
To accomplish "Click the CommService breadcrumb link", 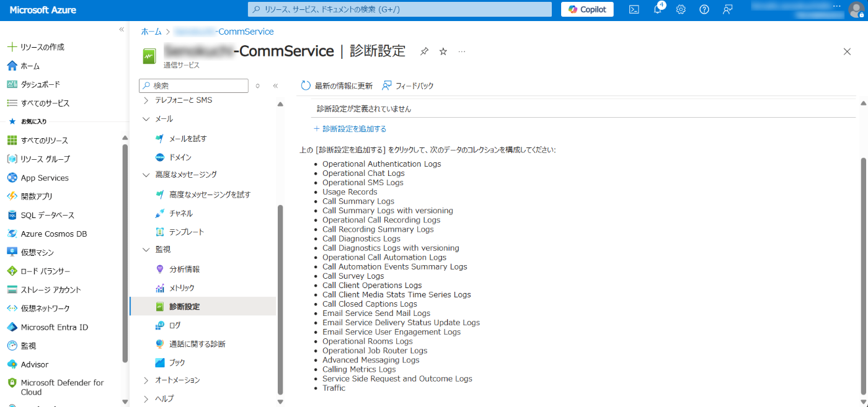I will (x=224, y=32).
